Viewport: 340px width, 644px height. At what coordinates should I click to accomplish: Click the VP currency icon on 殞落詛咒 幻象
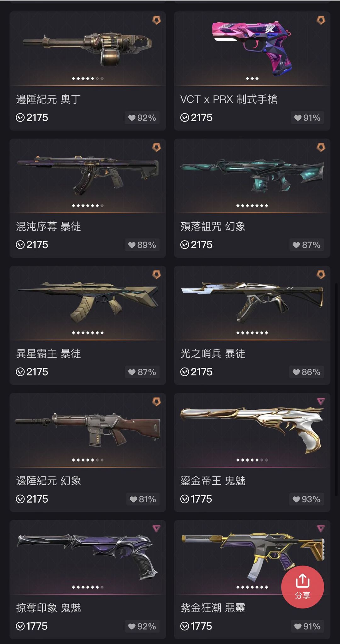[184, 245]
